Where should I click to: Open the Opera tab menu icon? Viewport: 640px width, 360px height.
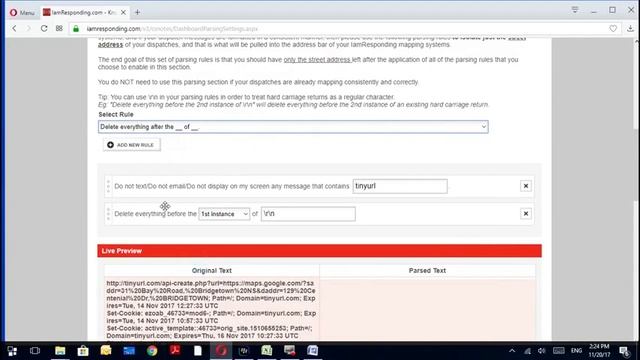[x=575, y=10]
